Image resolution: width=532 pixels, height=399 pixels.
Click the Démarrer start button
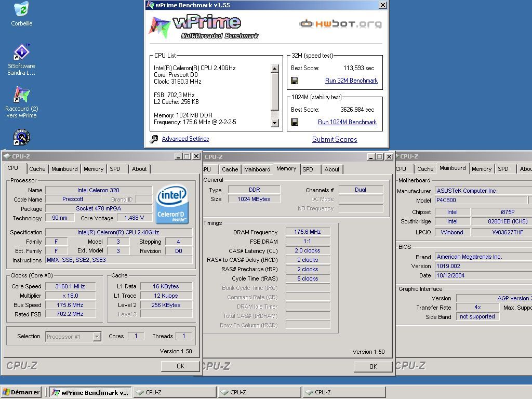point(21,392)
